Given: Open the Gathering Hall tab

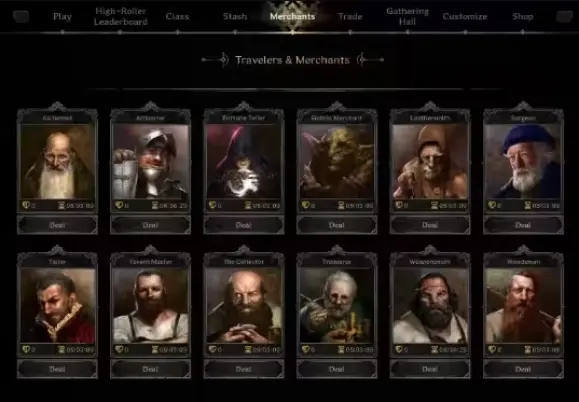Looking at the screenshot, I should pyautogui.click(x=407, y=17).
